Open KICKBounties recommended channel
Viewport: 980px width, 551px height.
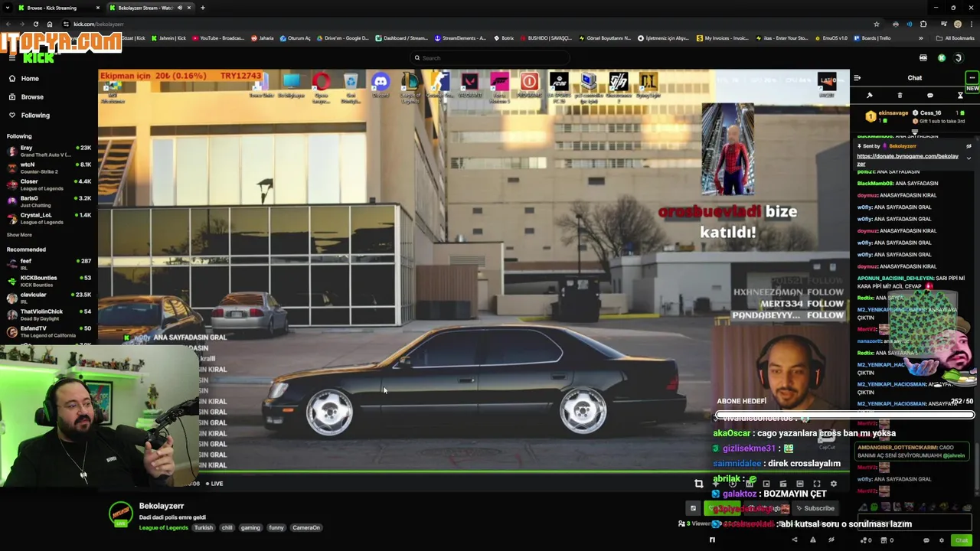[47, 281]
